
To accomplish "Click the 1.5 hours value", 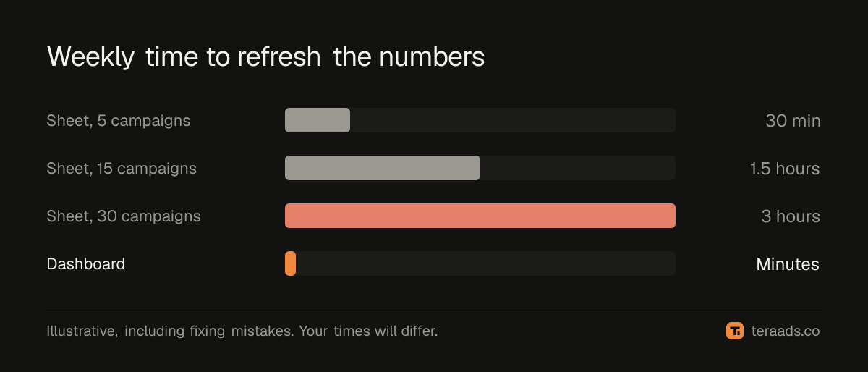I will tap(785, 169).
